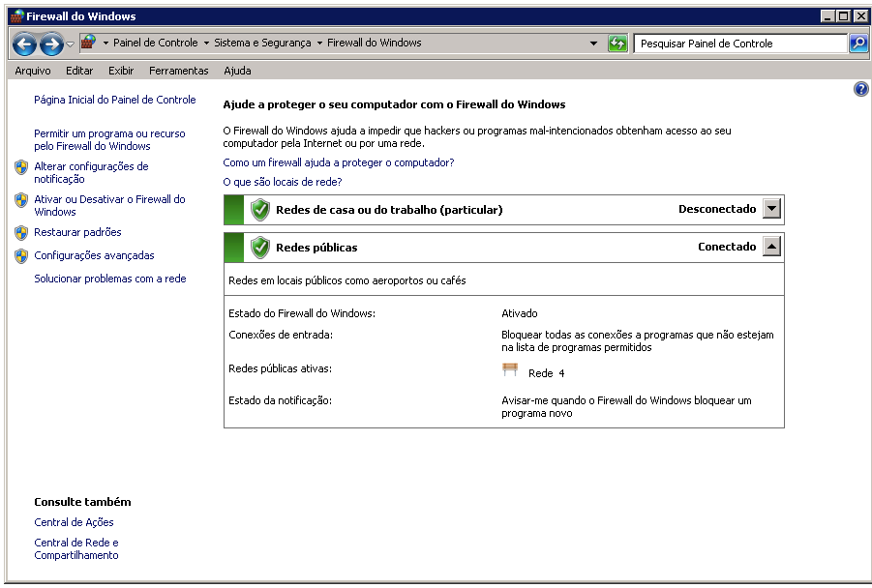The height and width of the screenshot is (588, 872).
Task: Click the Pesquisar Painel de Controle search field
Action: coord(740,44)
